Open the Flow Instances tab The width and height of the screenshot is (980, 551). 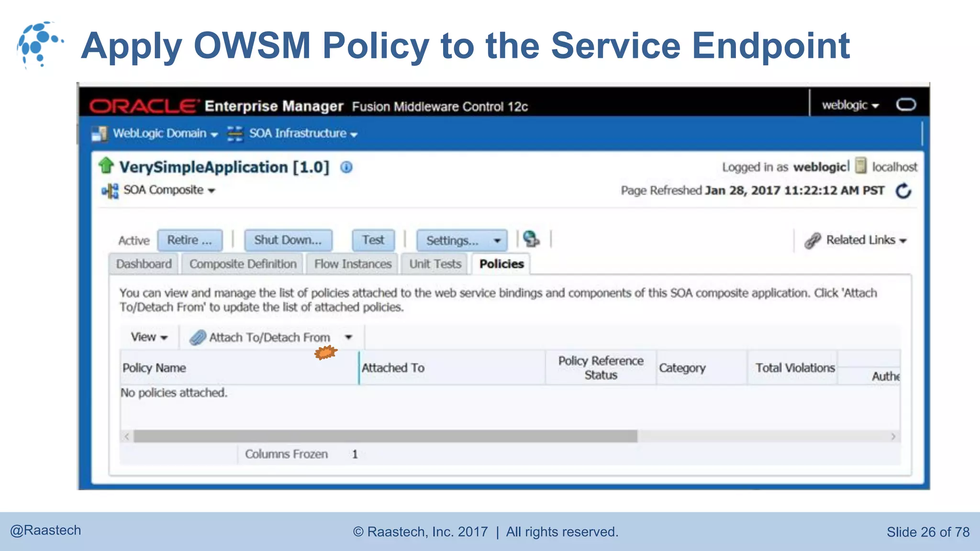coord(353,264)
